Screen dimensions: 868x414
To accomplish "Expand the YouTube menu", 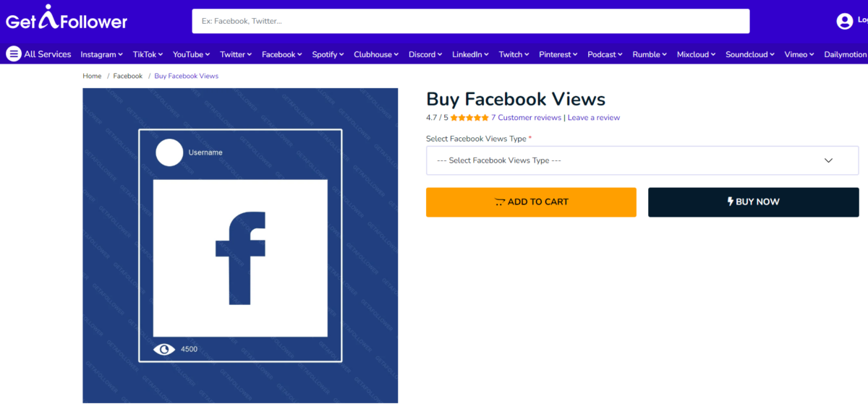I will [x=191, y=54].
